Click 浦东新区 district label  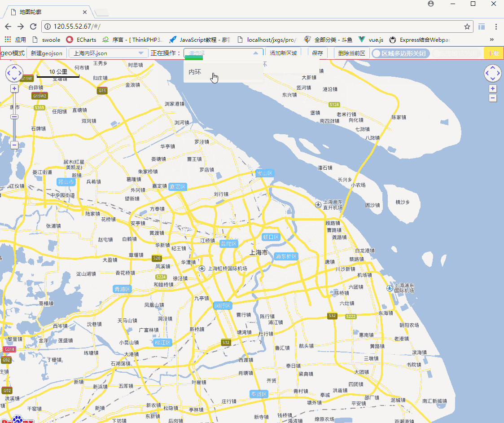point(286,256)
